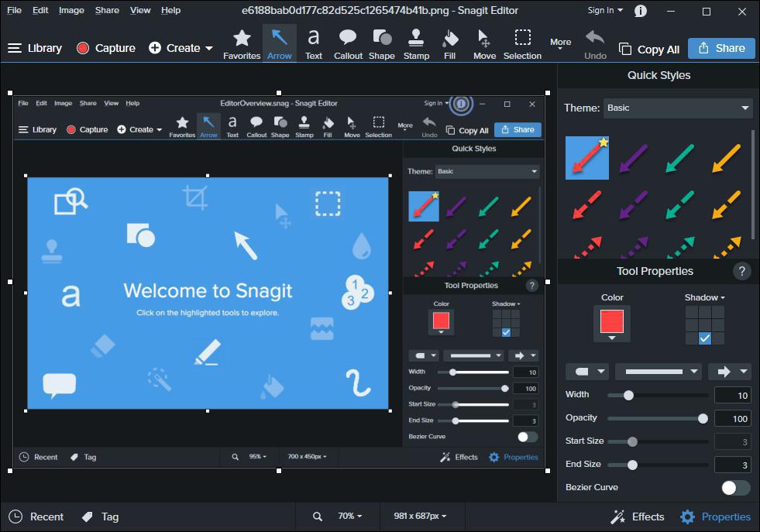Open the line style dropdown
This screenshot has width=760, height=532.
(x=659, y=372)
